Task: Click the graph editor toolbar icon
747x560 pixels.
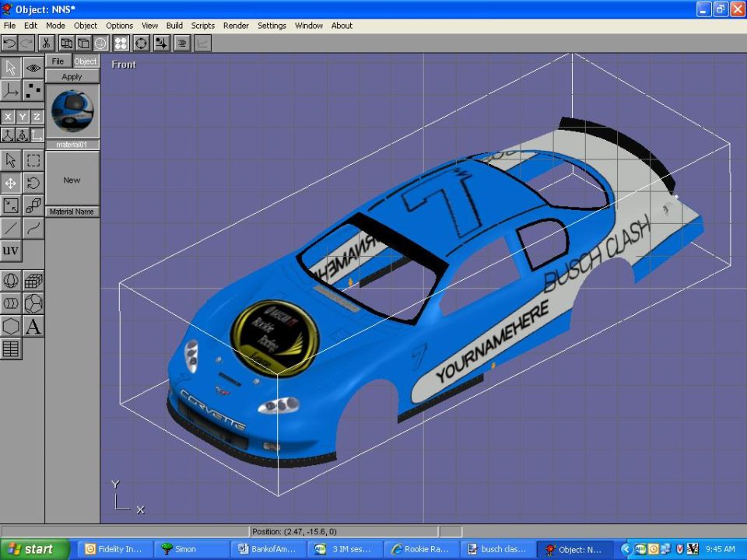Action: (202, 44)
